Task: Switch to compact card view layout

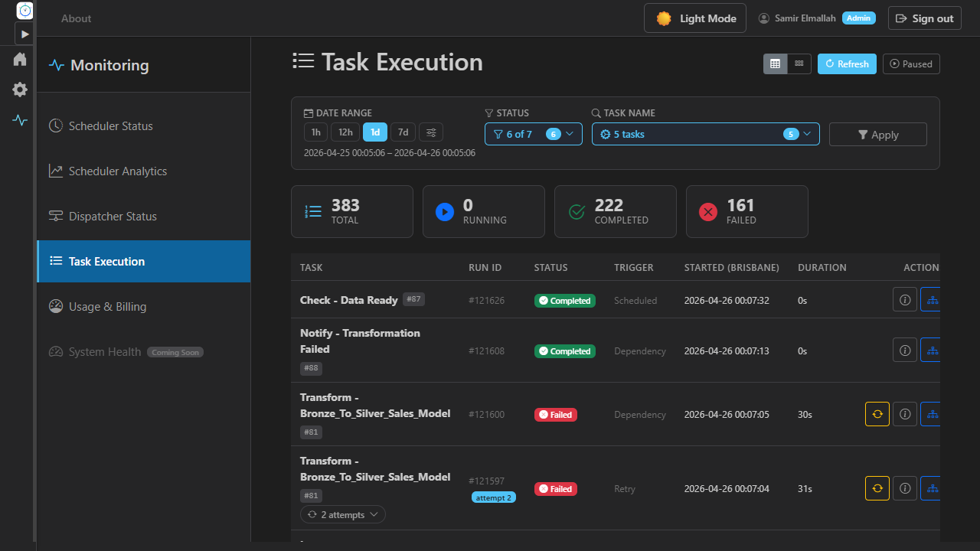Action: (799, 64)
